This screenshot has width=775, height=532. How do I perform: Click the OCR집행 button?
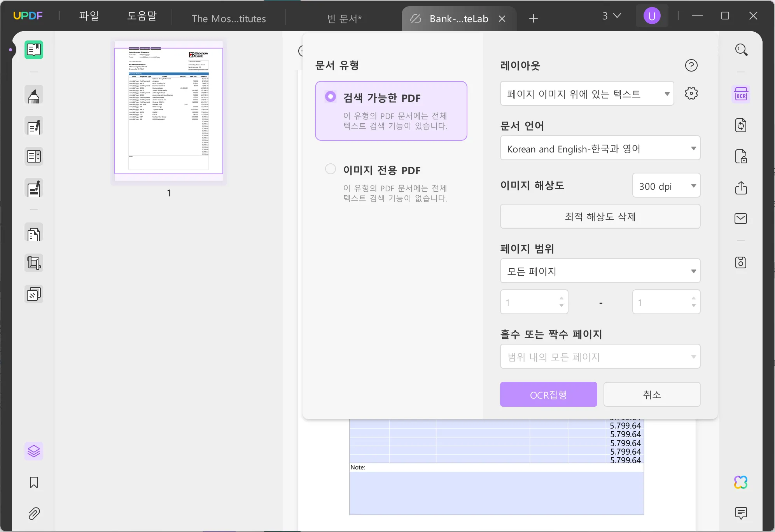coord(548,394)
